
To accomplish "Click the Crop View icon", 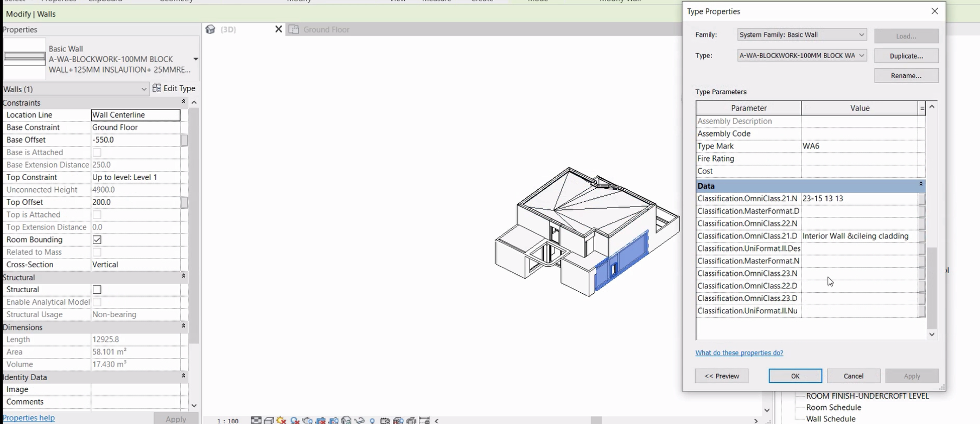I will [321, 421].
